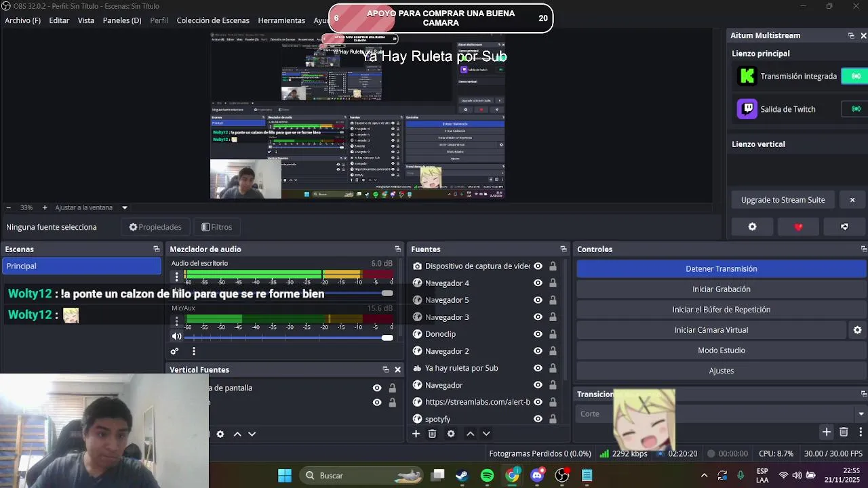868x488 pixels.
Task: Add a new source with plus
Action: tap(416, 434)
